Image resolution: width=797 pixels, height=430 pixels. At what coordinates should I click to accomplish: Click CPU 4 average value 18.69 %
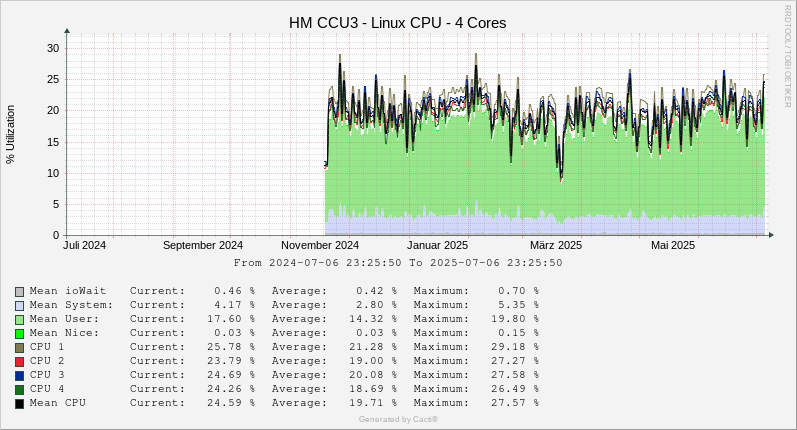[373, 389]
